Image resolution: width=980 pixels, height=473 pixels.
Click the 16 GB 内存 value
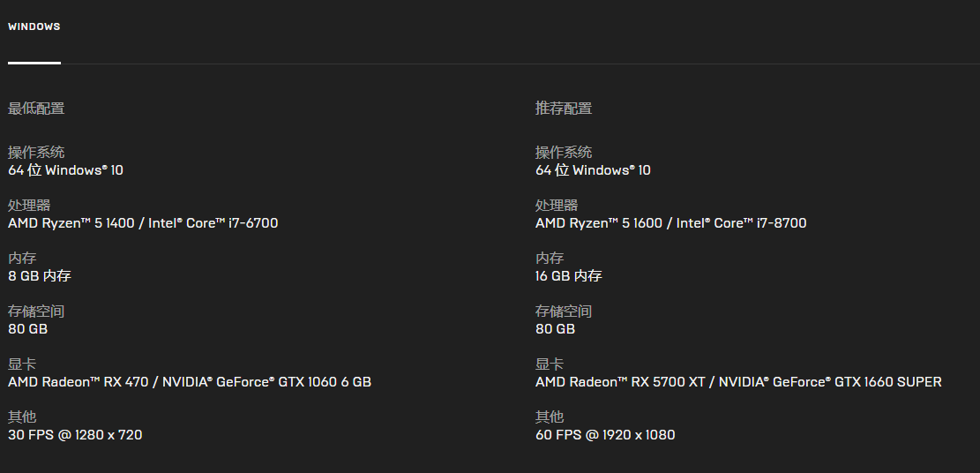point(569,276)
